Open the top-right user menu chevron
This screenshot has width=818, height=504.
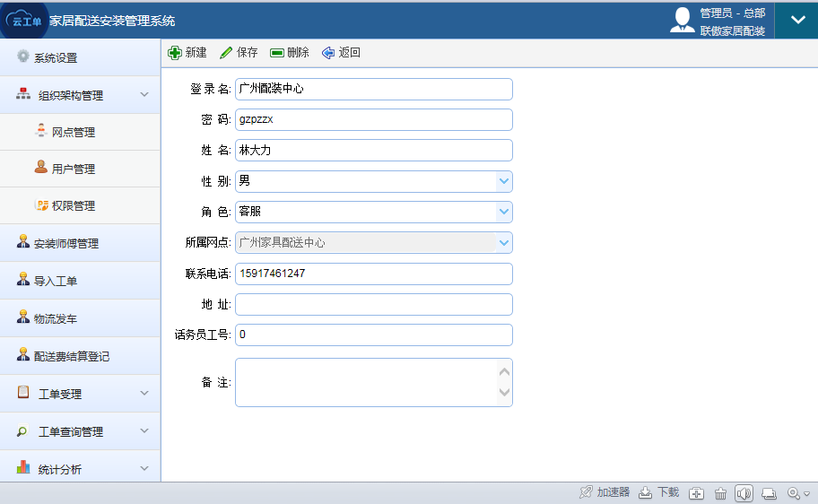[797, 21]
